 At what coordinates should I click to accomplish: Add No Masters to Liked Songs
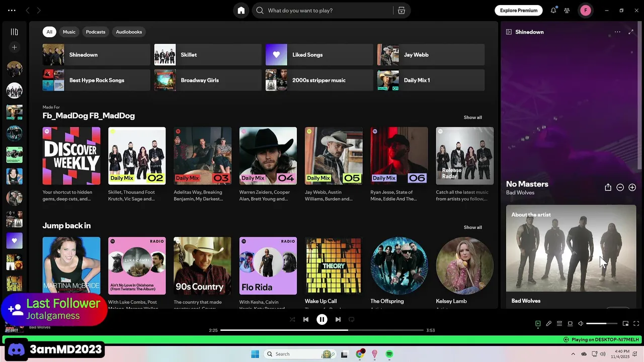[x=632, y=188]
